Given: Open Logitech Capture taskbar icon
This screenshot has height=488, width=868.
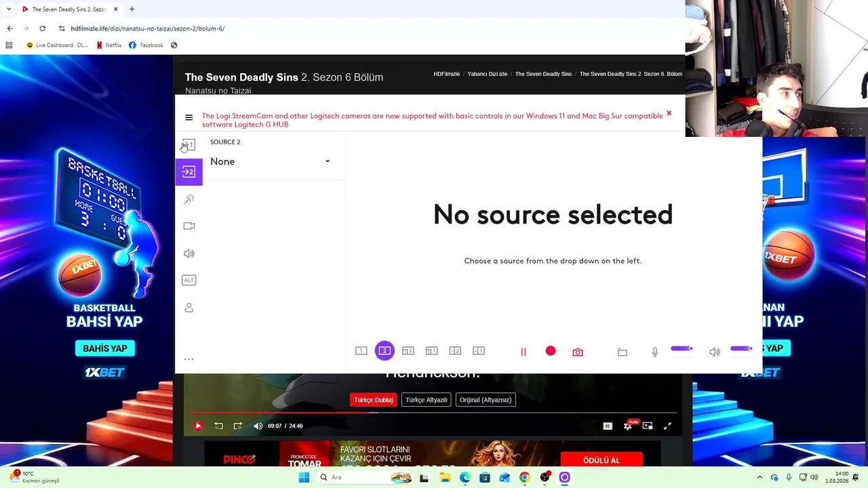Looking at the screenshot, I should pos(564,477).
